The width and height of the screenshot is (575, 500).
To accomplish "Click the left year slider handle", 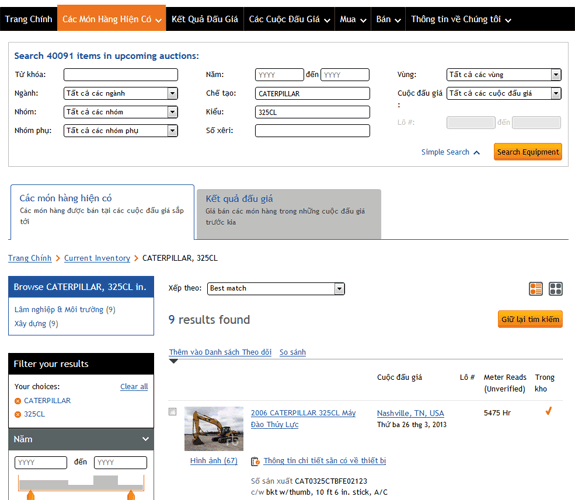I will tap(31, 495).
